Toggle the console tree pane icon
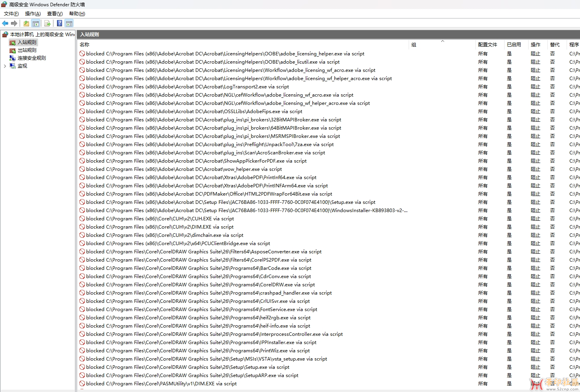Image resolution: width=580 pixels, height=392 pixels. click(36, 23)
